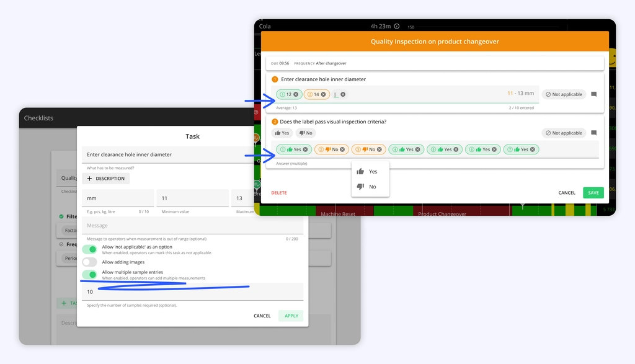Image resolution: width=635 pixels, height=364 pixels.
Task: Click the green Filter check icon in Checklists
Action: 61,216
